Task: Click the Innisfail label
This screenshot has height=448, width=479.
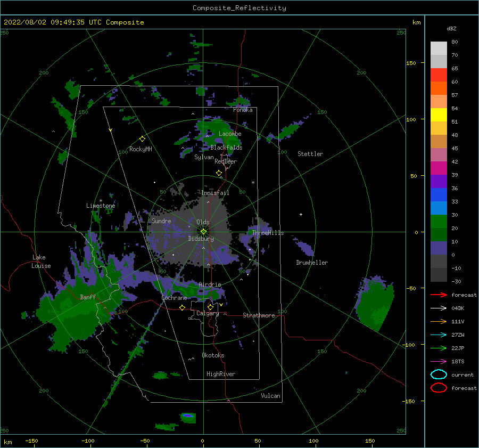Action: coord(215,193)
